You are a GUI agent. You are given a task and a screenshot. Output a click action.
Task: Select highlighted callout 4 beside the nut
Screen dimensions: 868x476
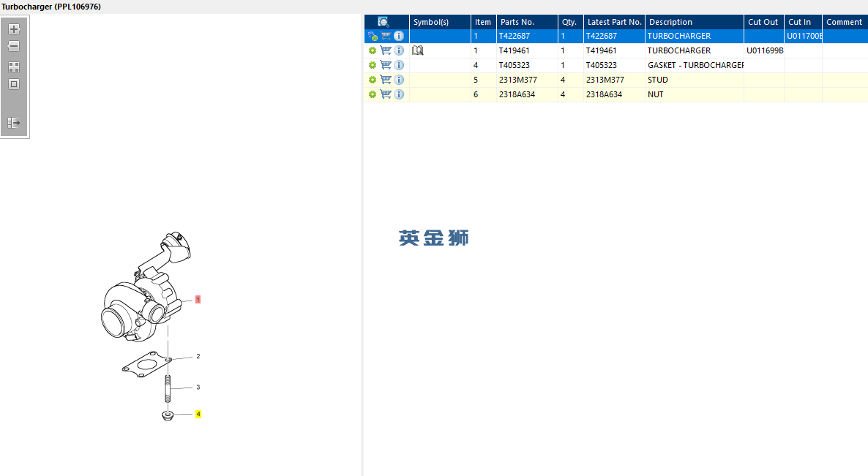tap(198, 414)
